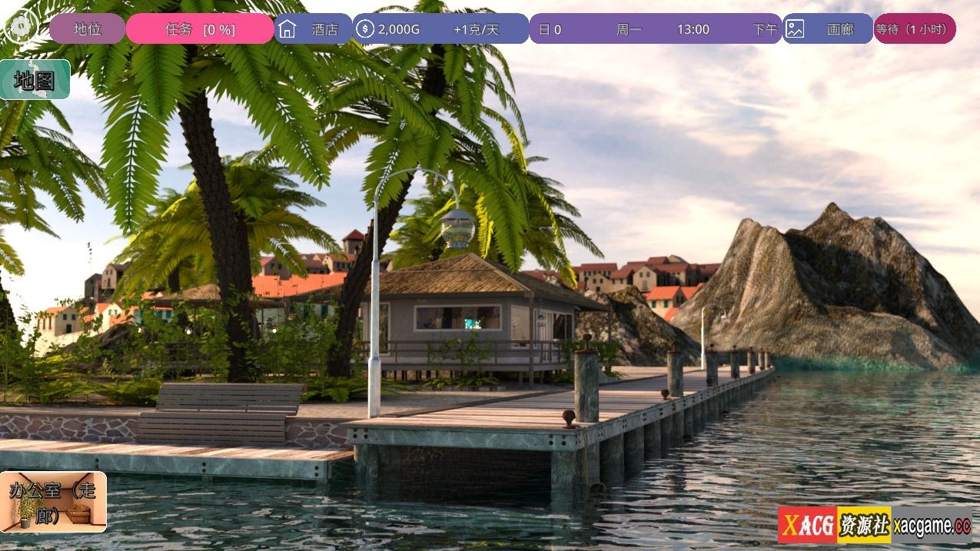Go to 办公室 (走廊) location thumbnail
Viewport: 980px width, 551px height.
[53, 503]
